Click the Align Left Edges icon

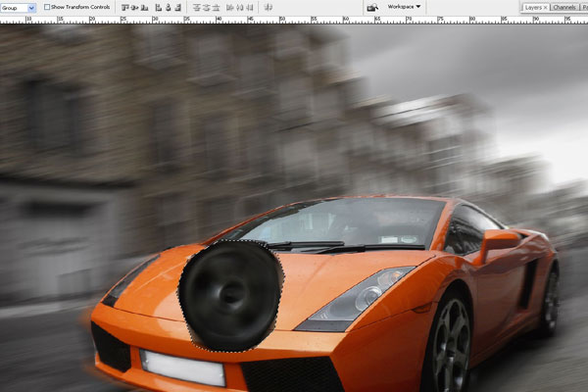pyautogui.click(x=159, y=7)
